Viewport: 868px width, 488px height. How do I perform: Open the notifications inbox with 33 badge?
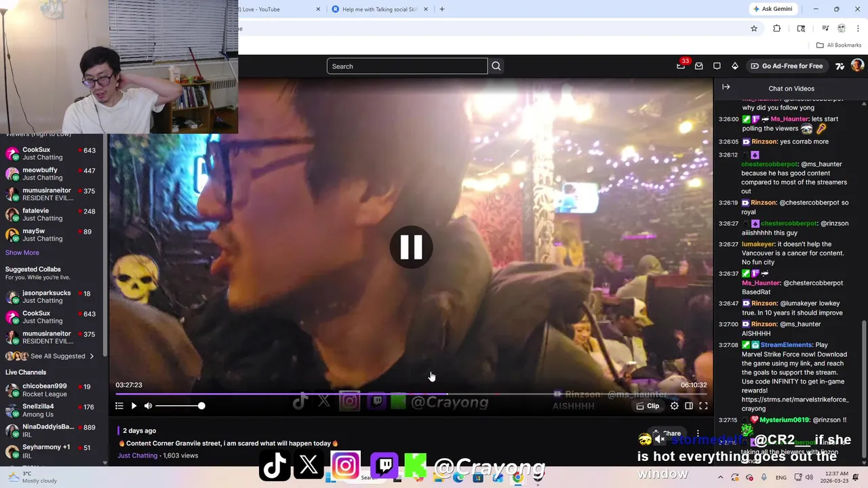coord(681,66)
